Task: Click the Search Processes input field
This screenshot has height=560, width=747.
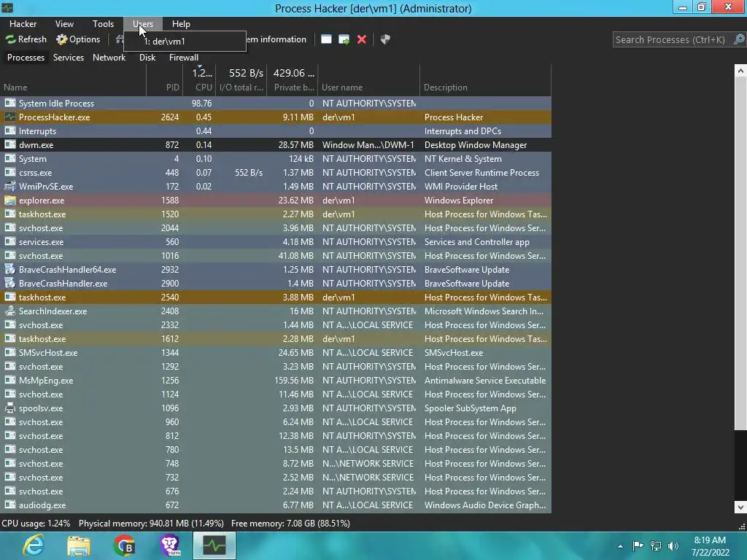Action: tap(672, 39)
